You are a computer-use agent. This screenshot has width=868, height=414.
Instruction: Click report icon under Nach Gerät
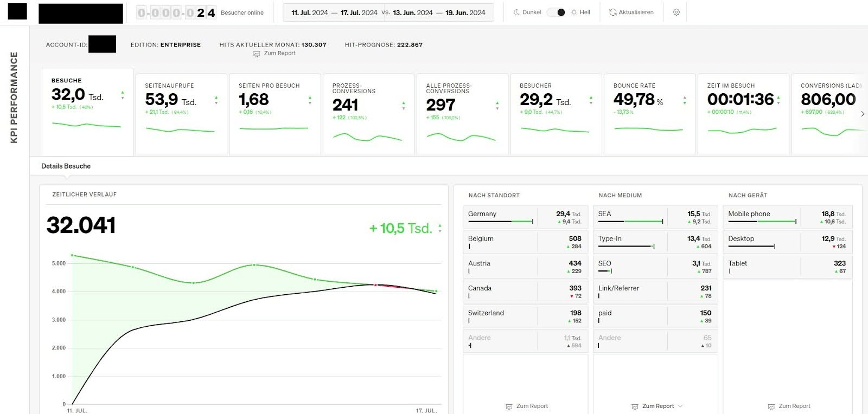771,406
